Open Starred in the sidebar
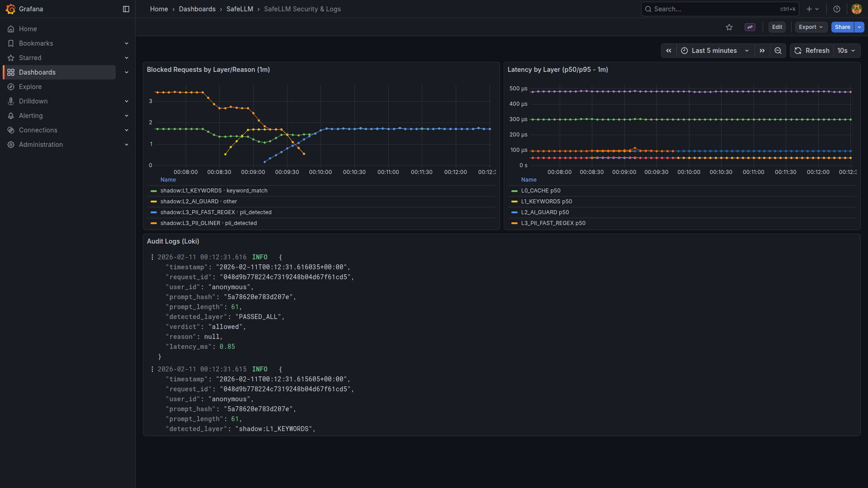The width and height of the screenshot is (868, 488). click(x=30, y=58)
